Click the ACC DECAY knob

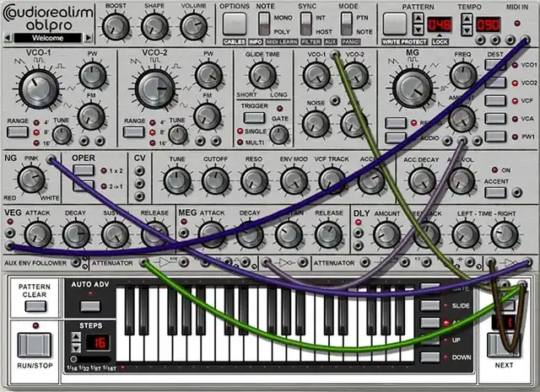422,180
